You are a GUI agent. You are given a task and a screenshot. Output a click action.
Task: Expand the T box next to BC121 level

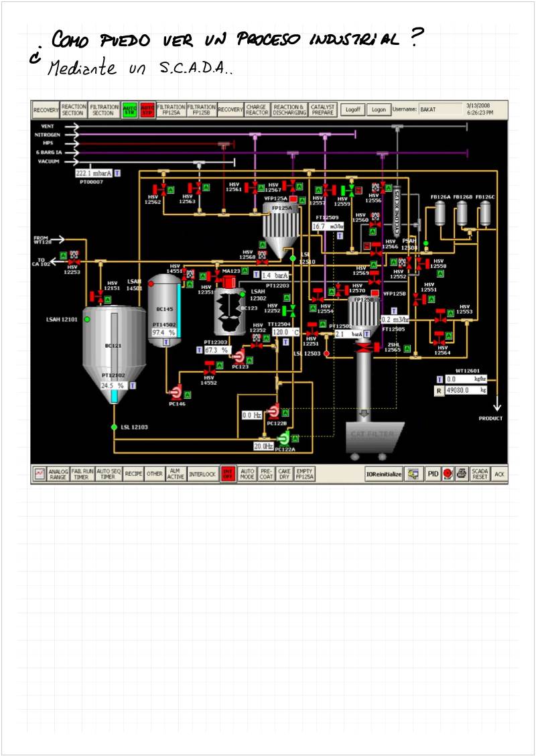(133, 385)
